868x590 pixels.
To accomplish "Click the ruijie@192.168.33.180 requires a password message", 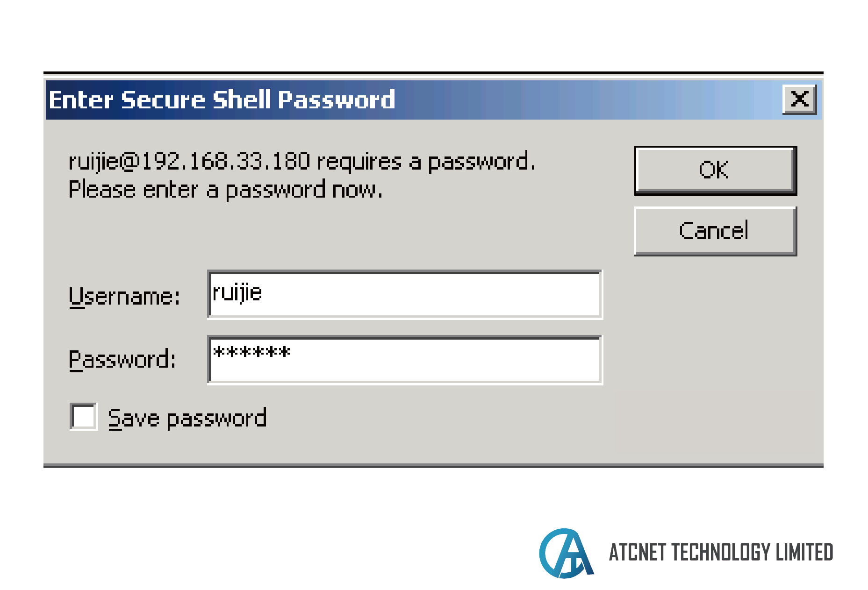I will click(301, 162).
